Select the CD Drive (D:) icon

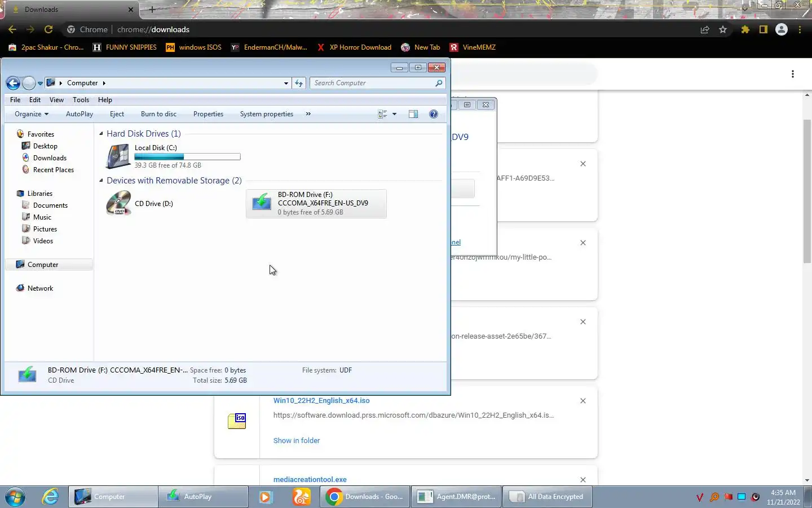118,204
